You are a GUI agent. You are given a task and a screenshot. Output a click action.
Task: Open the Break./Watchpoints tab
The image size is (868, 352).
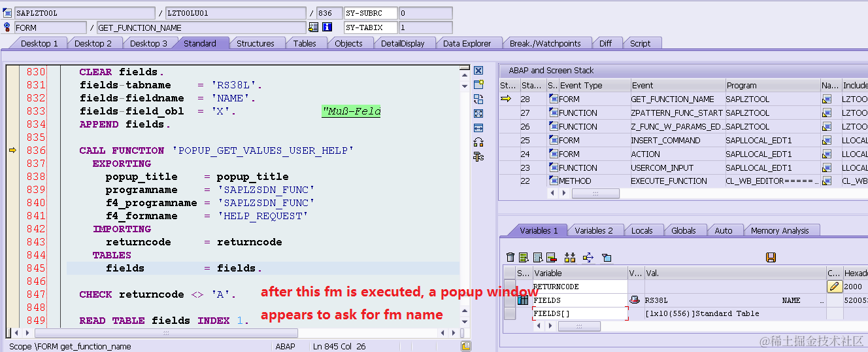[x=545, y=43]
